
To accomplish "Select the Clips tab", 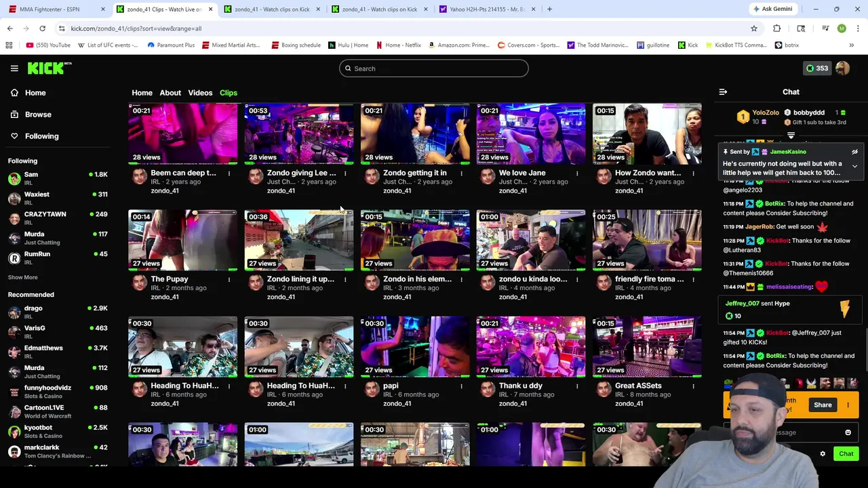I will 228,93.
